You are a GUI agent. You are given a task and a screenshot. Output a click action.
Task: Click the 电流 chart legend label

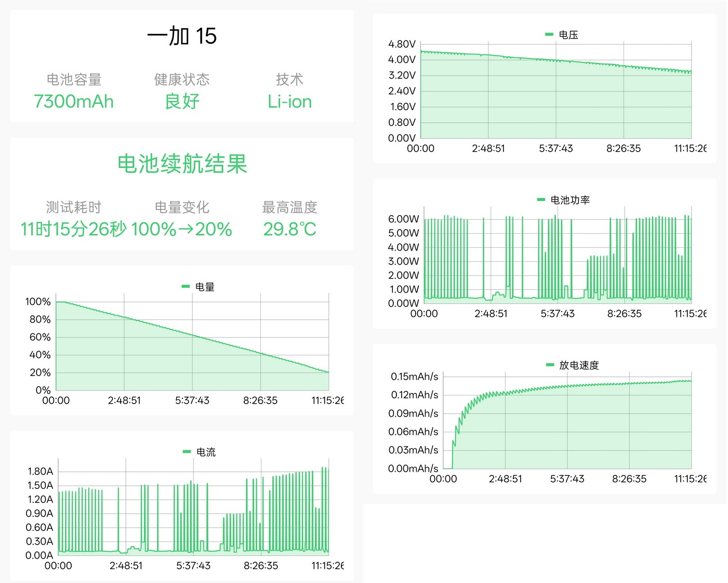206,452
